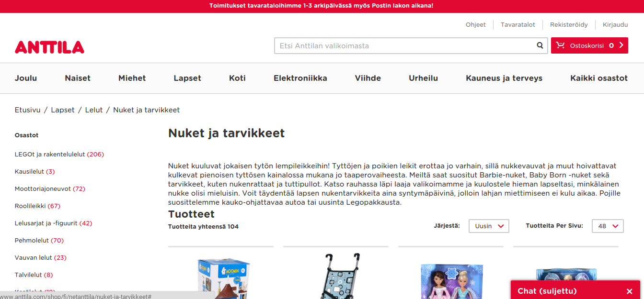The image size is (644, 299).
Task: Go to Lelut breadcrumb
Action: point(94,110)
